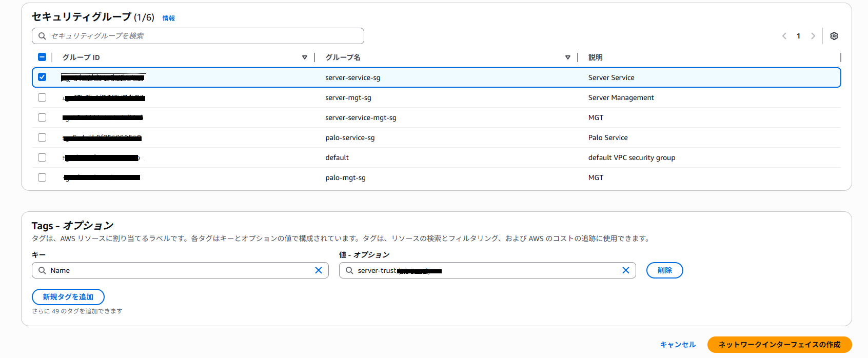
Task: Check the server-mgt-sg checkbox
Action: click(42, 97)
